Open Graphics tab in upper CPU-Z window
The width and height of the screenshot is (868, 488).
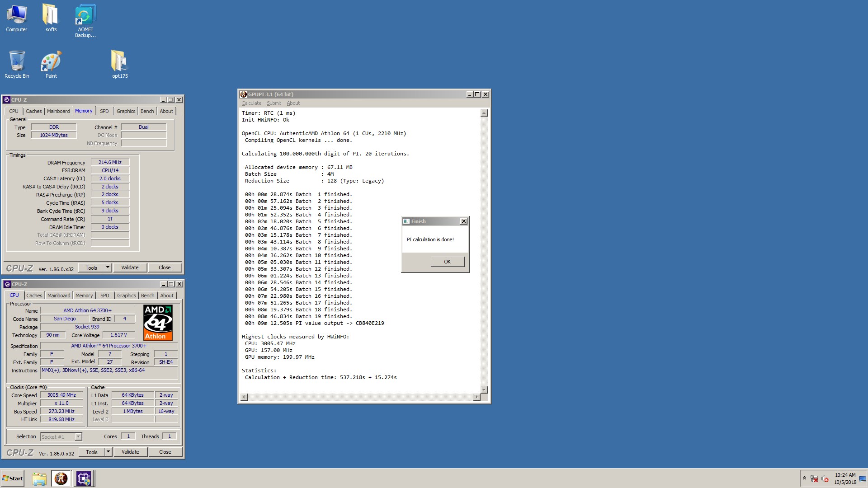point(126,111)
